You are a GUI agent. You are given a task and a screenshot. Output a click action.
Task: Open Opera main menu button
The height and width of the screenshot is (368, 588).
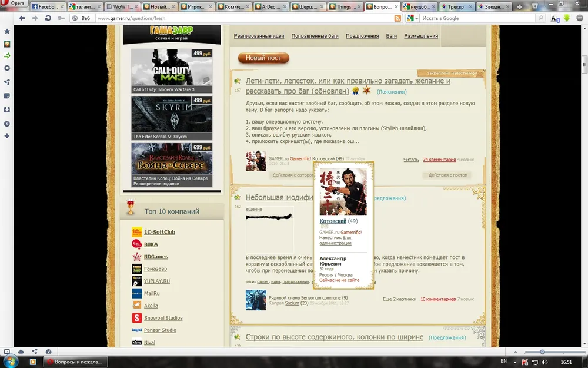[x=14, y=4]
